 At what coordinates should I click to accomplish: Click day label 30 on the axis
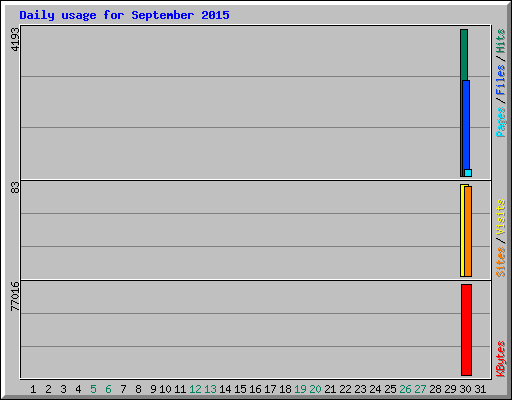(x=465, y=389)
